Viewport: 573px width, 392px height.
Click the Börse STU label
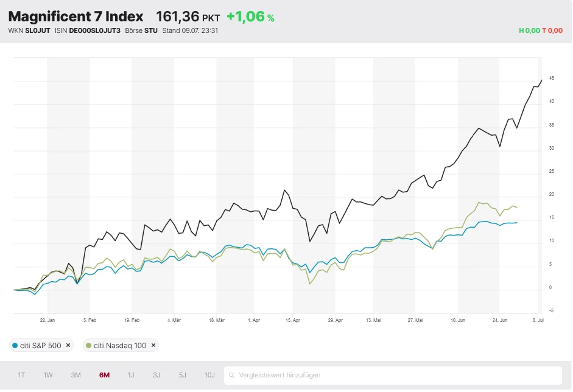(x=141, y=29)
